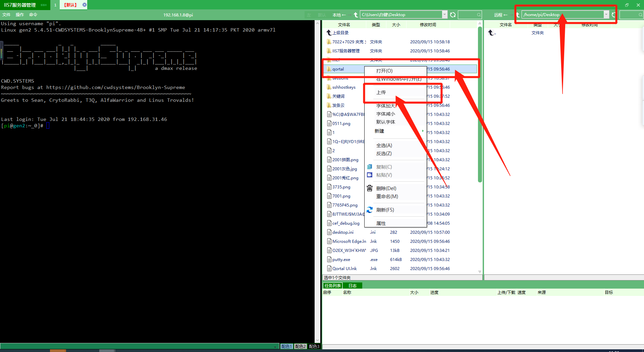Viewport: 644px width, 352px height.
Task: Expand the remote path dropdown
Action: pyautogui.click(x=606, y=15)
